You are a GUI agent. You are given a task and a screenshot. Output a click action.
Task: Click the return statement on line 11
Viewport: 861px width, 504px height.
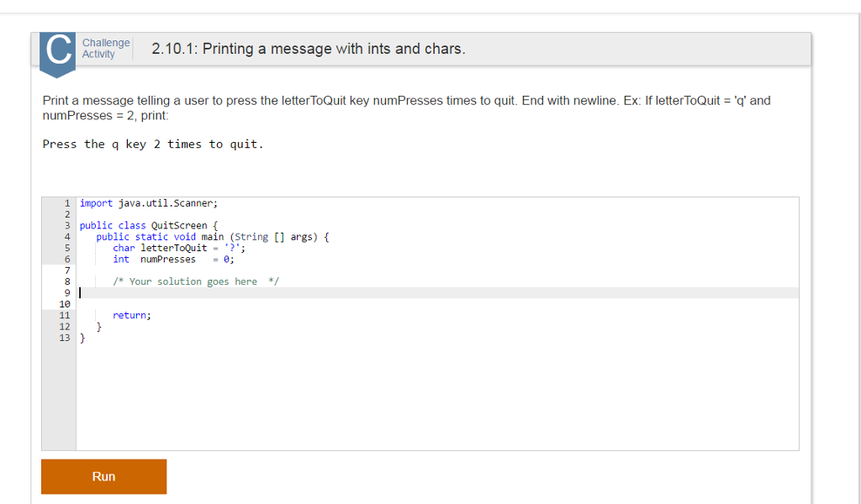tap(132, 315)
